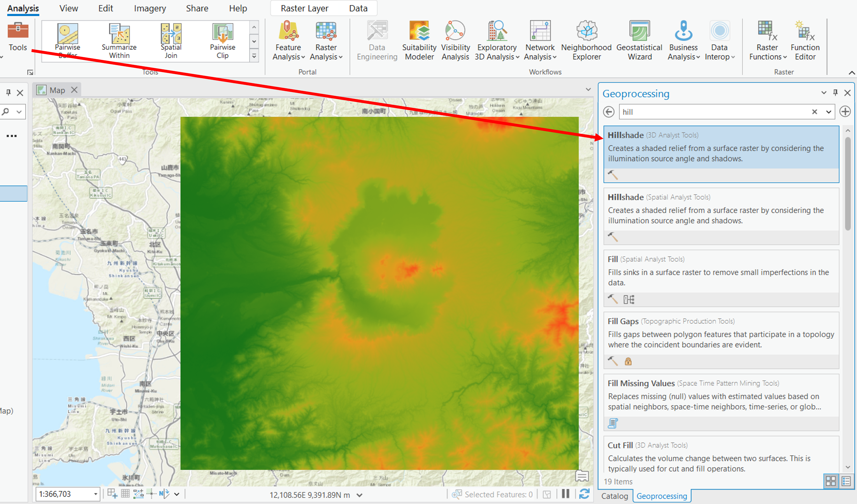This screenshot has width=857, height=504.
Task: Launch Neighborhood Explorer
Action: (586, 41)
